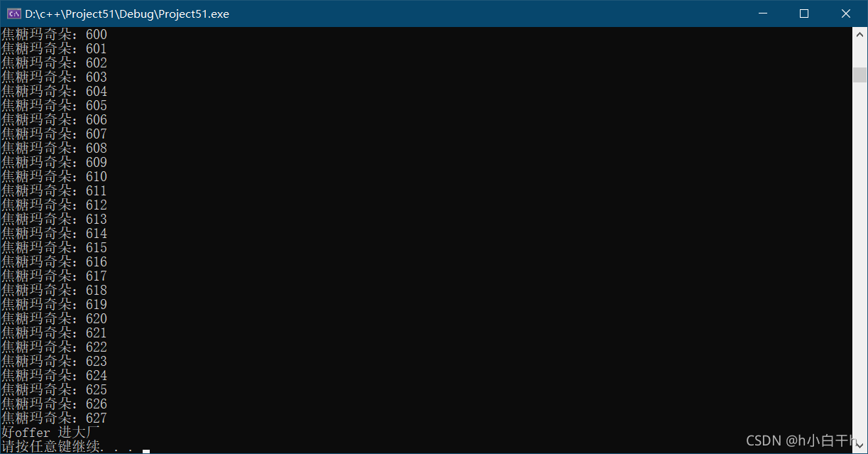The width and height of the screenshot is (868, 454).
Task: Click the line '焦糖玛奇朵: 609'
Action: (54, 162)
